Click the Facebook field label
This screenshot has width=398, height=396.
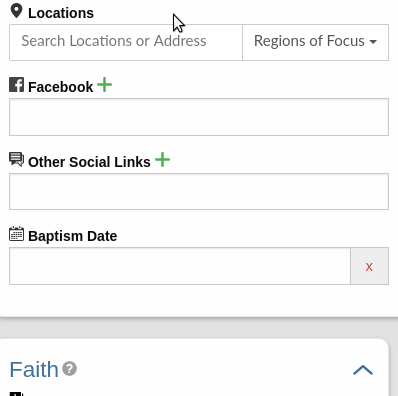pyautogui.click(x=61, y=87)
